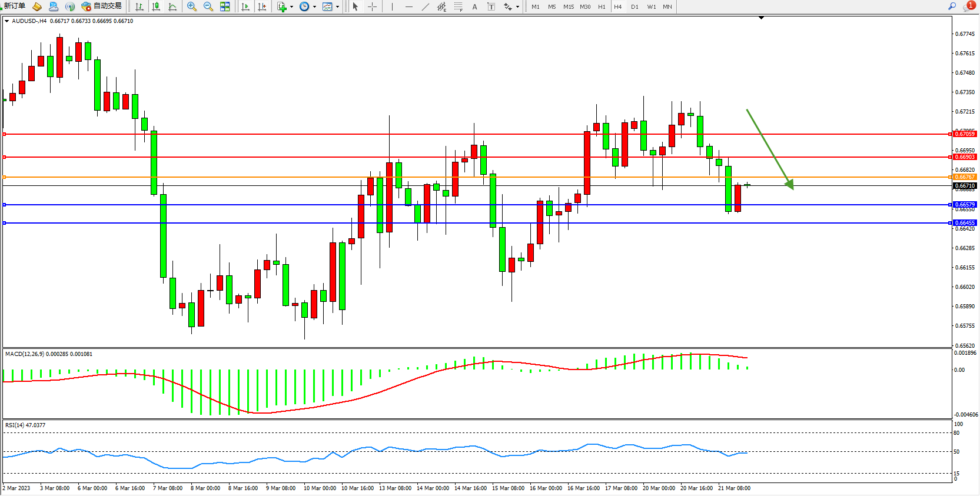Switch to the D1 timeframe

click(634, 6)
